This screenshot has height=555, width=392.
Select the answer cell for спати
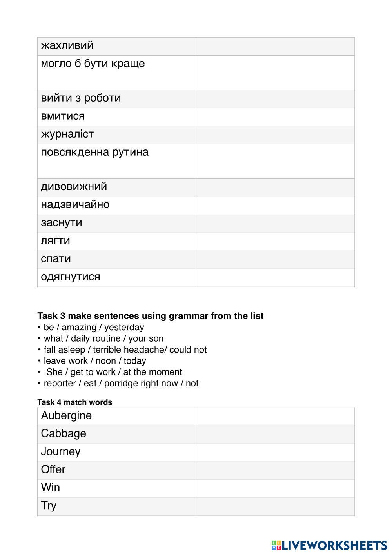[x=275, y=260]
